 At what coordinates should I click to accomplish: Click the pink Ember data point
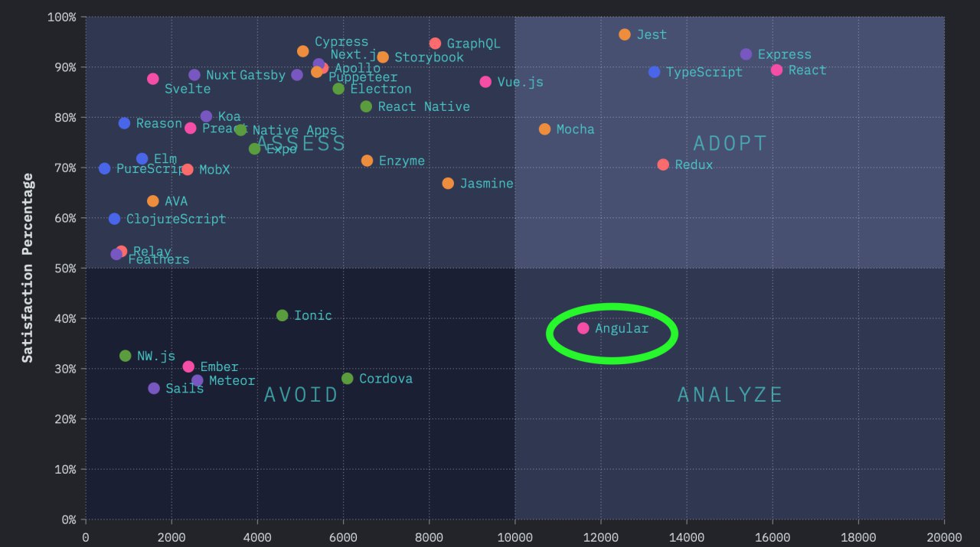(x=188, y=367)
